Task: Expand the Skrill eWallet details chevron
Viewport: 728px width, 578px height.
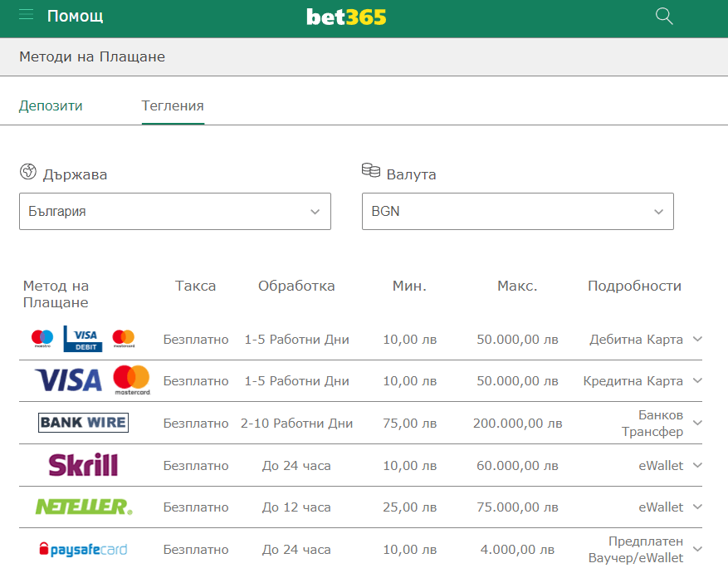Action: point(697,465)
